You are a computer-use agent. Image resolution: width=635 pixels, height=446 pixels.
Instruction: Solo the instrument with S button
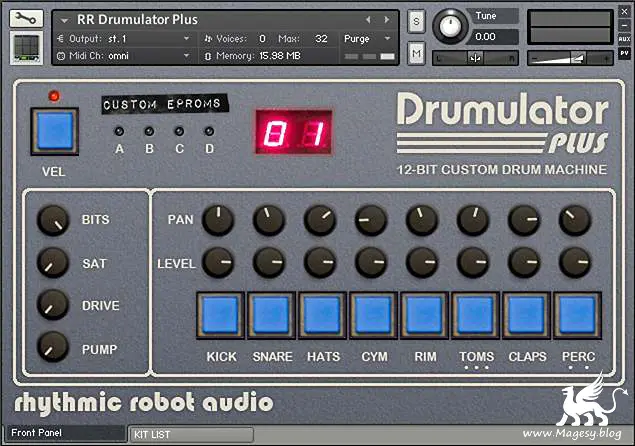pyautogui.click(x=416, y=21)
